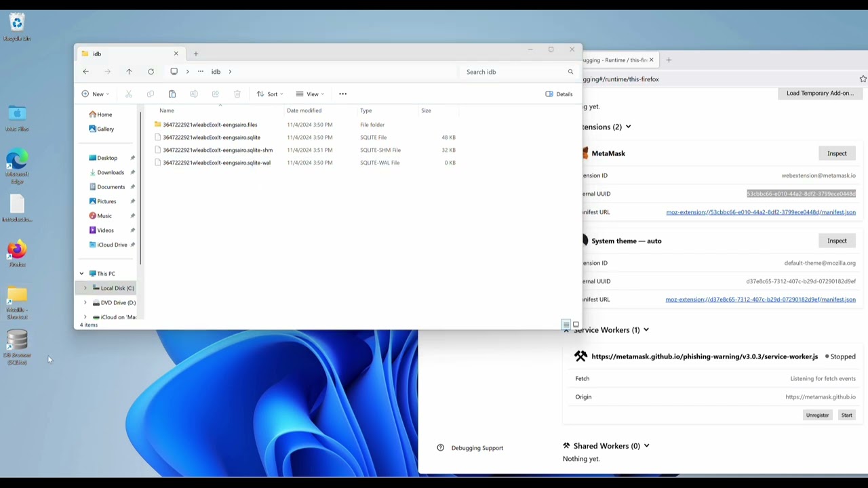The width and height of the screenshot is (868, 488).
Task: Select the .sqlite-wal file row
Action: 305,163
